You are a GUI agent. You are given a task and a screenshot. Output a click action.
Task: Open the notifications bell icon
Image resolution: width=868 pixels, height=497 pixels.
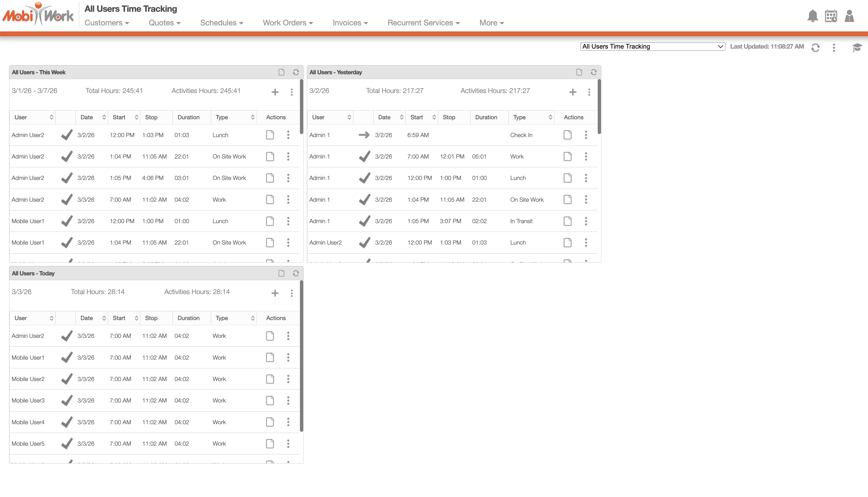pyautogui.click(x=812, y=16)
